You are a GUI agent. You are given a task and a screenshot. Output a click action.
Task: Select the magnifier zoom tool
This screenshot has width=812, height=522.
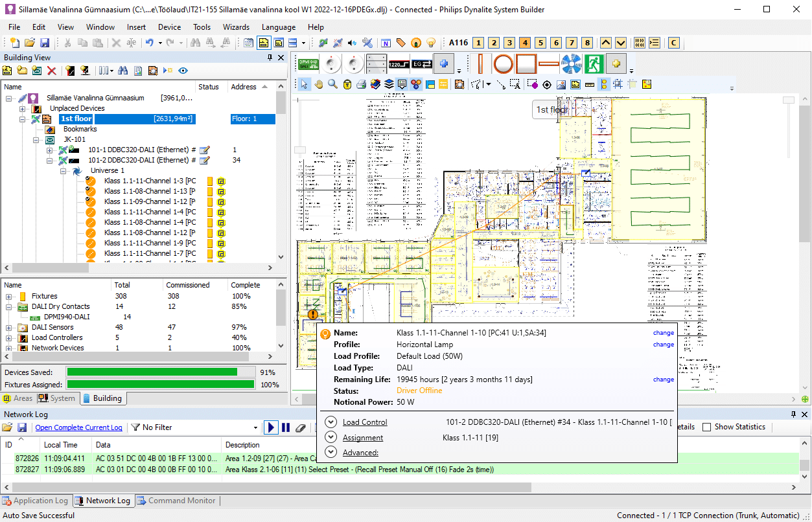(x=333, y=84)
